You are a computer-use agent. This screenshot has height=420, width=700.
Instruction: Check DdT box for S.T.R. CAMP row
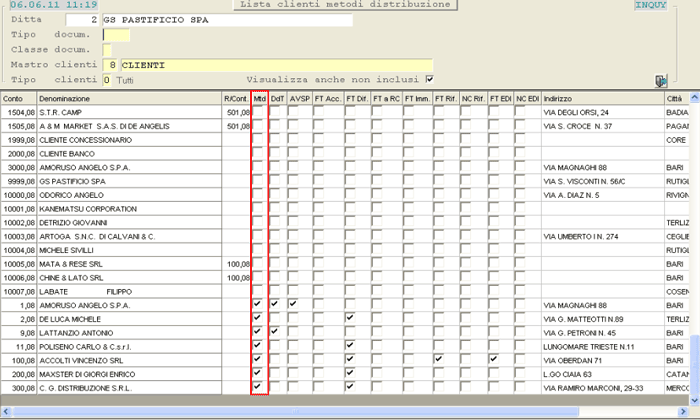tap(275, 113)
